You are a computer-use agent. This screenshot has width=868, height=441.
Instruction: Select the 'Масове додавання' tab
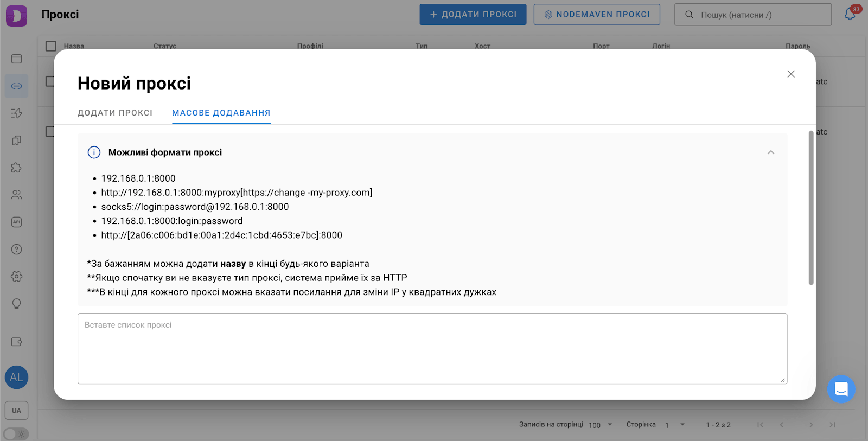point(221,113)
